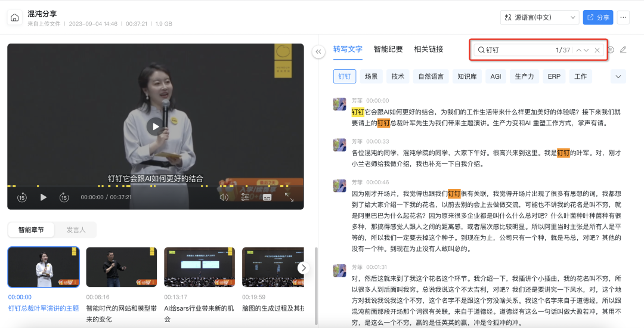Select the 生产力 keyword tag
The width and height of the screenshot is (644, 328).
tap(524, 76)
